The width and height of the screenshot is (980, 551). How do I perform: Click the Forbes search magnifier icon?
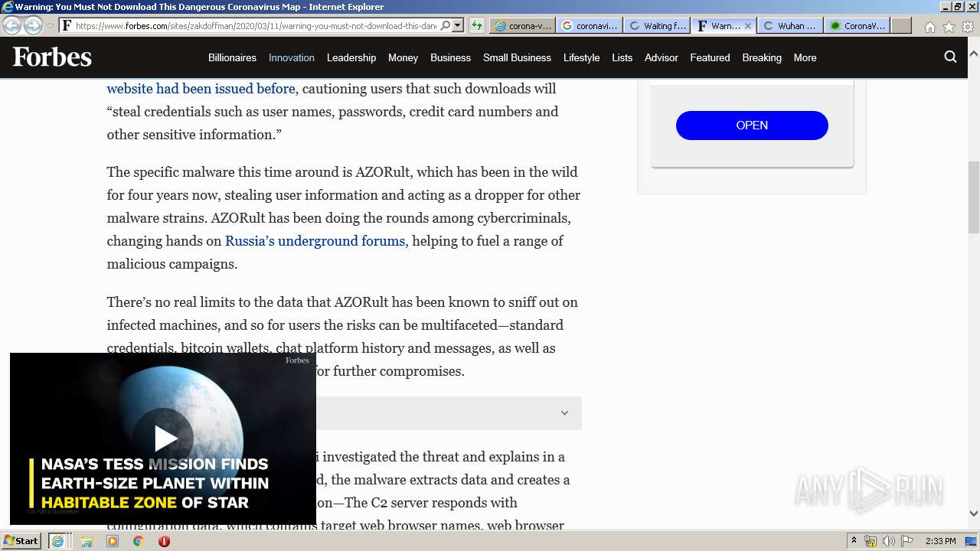pyautogui.click(x=951, y=57)
